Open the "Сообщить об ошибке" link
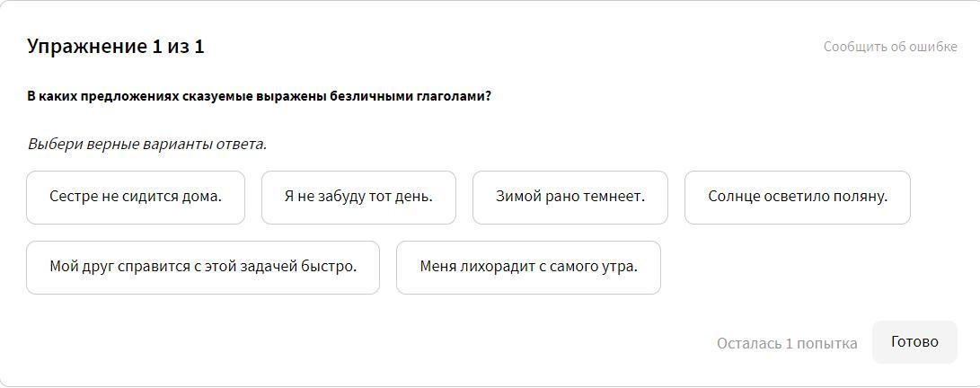This screenshot has width=980, height=388. (889, 47)
